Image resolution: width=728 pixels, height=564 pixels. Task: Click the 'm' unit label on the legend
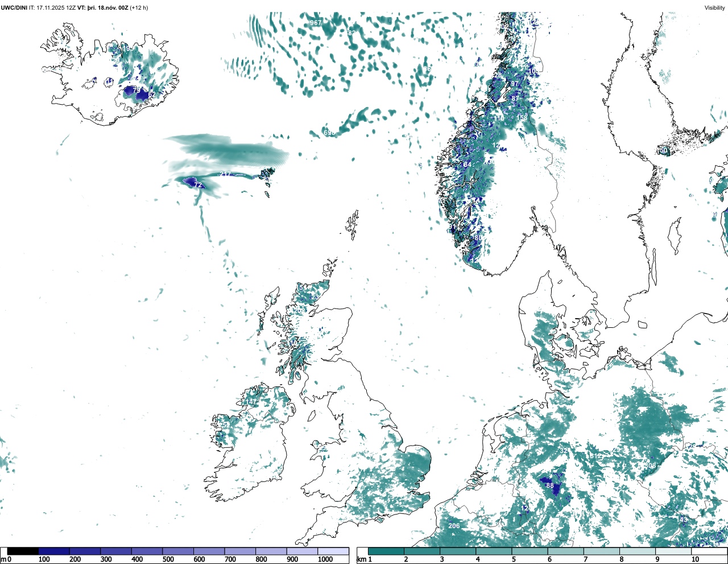coord(3,559)
